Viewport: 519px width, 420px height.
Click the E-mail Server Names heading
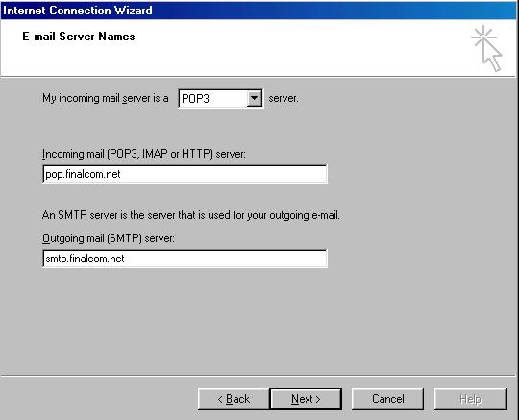click(x=79, y=37)
